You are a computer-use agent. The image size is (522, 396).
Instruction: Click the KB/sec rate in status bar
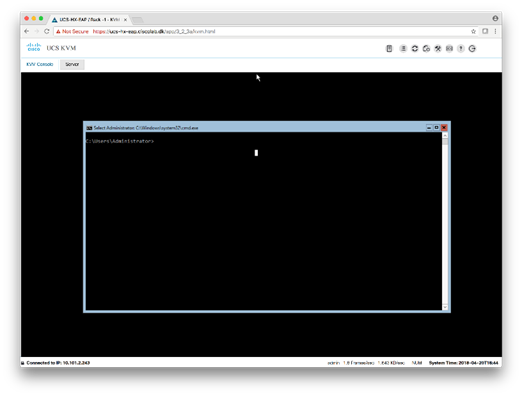[x=391, y=363]
